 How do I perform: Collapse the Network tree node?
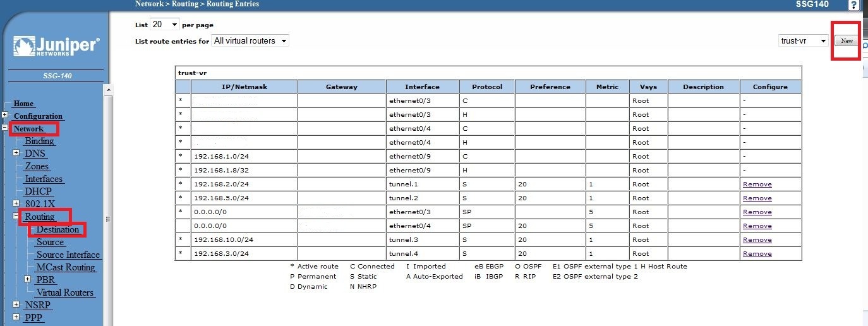[x=5, y=128]
